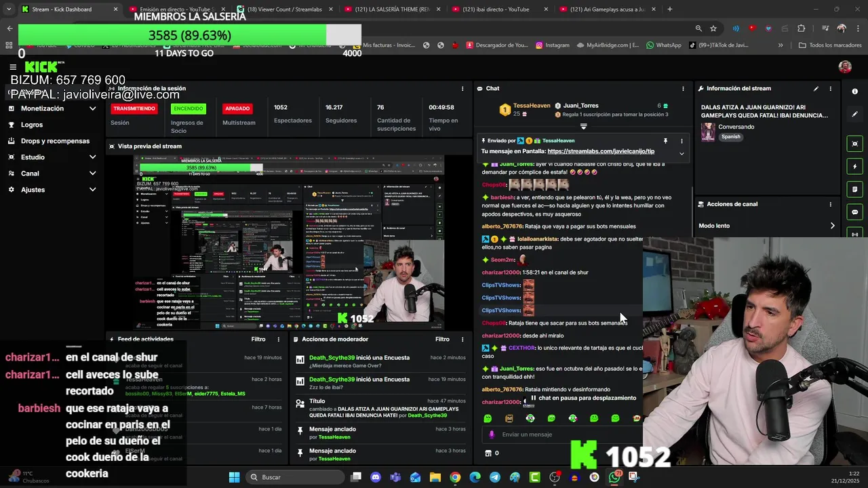This screenshot has height=488, width=868.
Task: Toggle chat bubble panel in right sidebar
Action: pyautogui.click(x=854, y=212)
